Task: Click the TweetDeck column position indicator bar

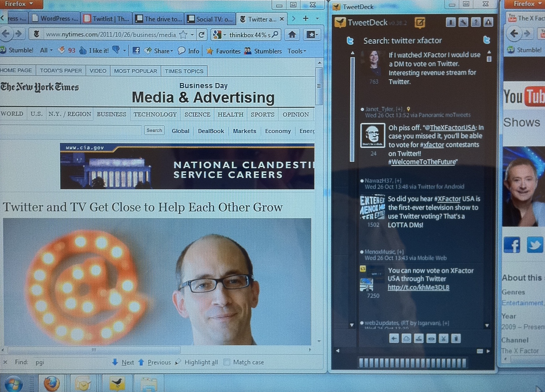Action: [412, 363]
